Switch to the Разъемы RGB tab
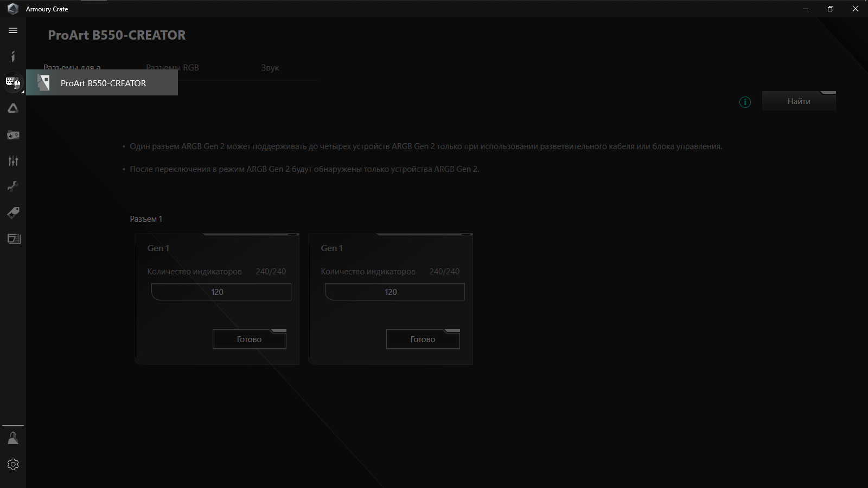The height and width of the screenshot is (488, 868). pyautogui.click(x=173, y=68)
